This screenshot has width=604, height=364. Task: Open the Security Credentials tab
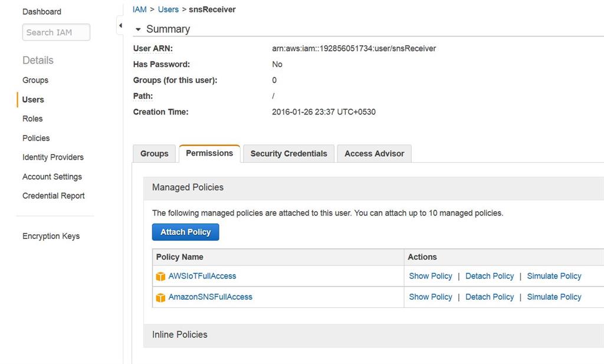[x=288, y=153]
